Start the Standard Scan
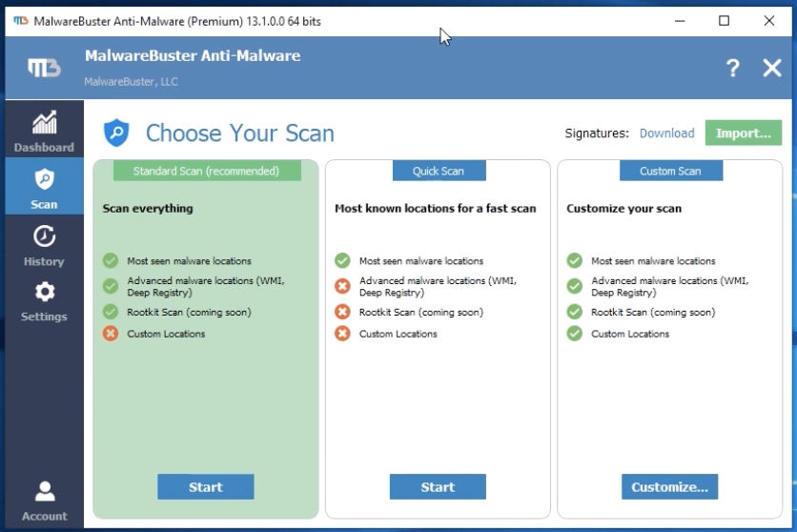The width and height of the screenshot is (797, 532). (205, 487)
